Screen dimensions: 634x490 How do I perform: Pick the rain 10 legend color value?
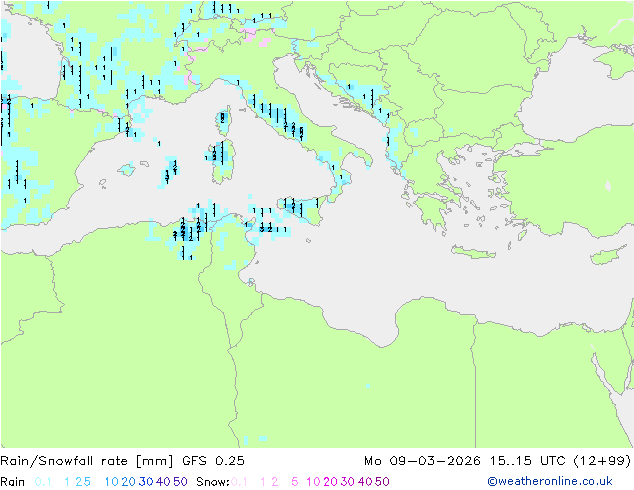111,482
